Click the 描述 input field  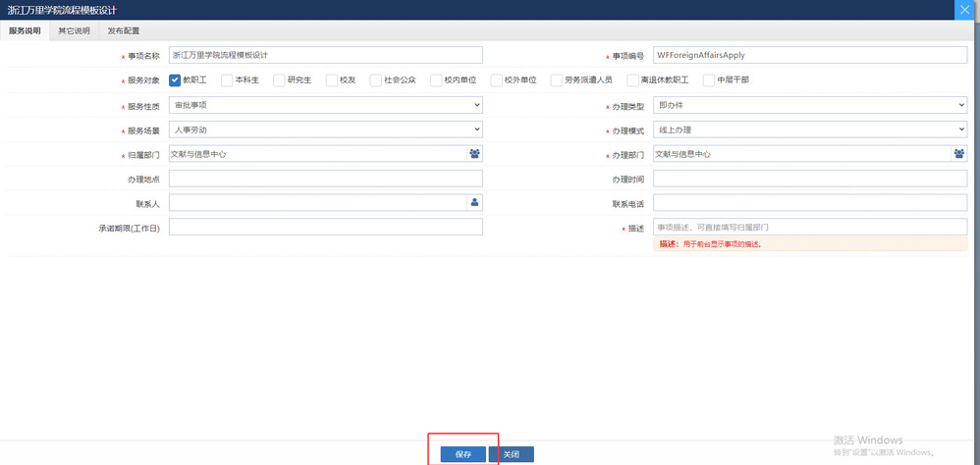pos(809,227)
